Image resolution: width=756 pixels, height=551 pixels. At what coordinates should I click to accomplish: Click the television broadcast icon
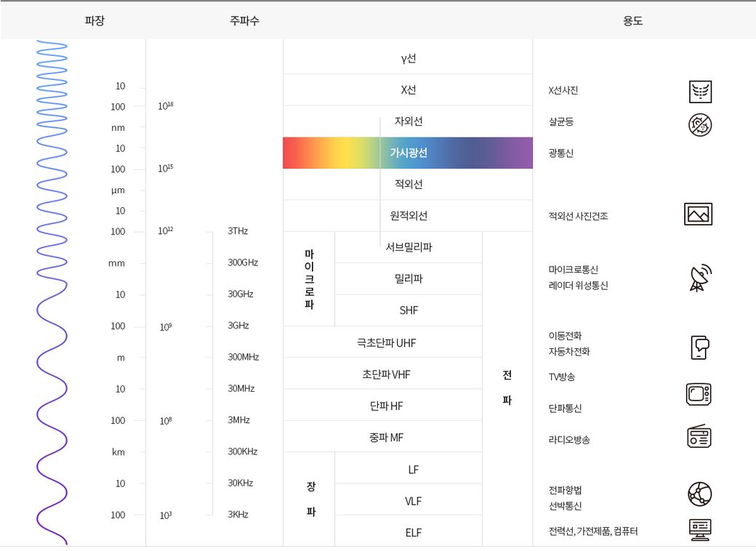[x=699, y=394]
